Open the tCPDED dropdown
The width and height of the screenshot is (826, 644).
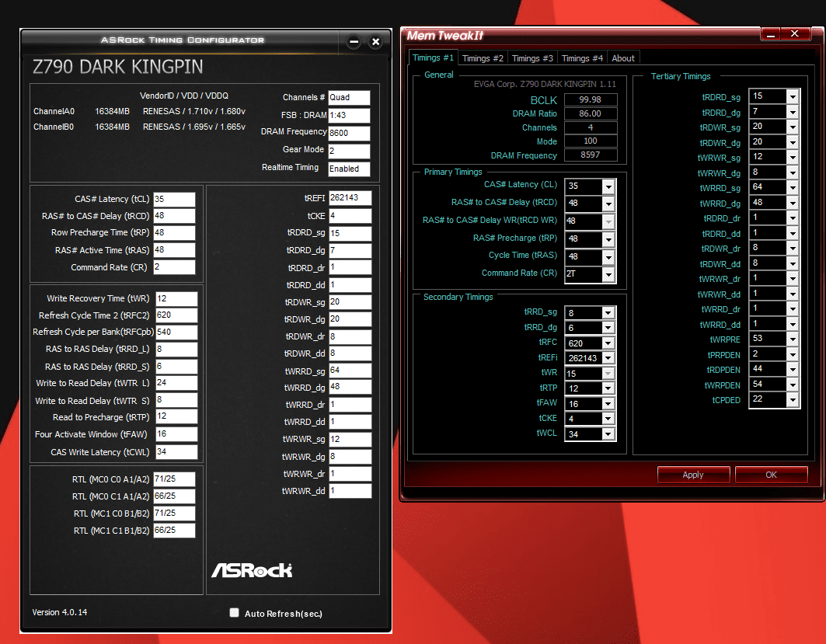(x=793, y=399)
